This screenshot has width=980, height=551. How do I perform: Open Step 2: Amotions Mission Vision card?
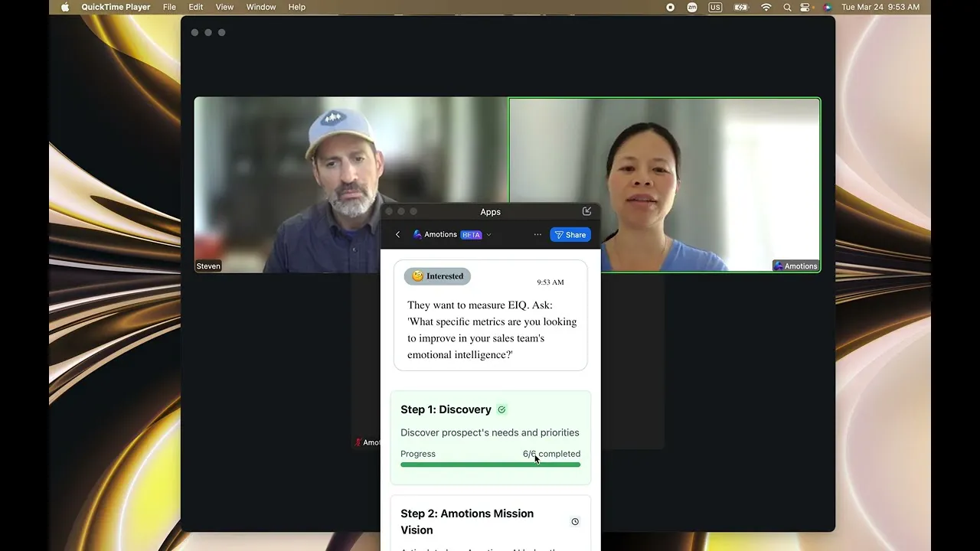pyautogui.click(x=491, y=523)
